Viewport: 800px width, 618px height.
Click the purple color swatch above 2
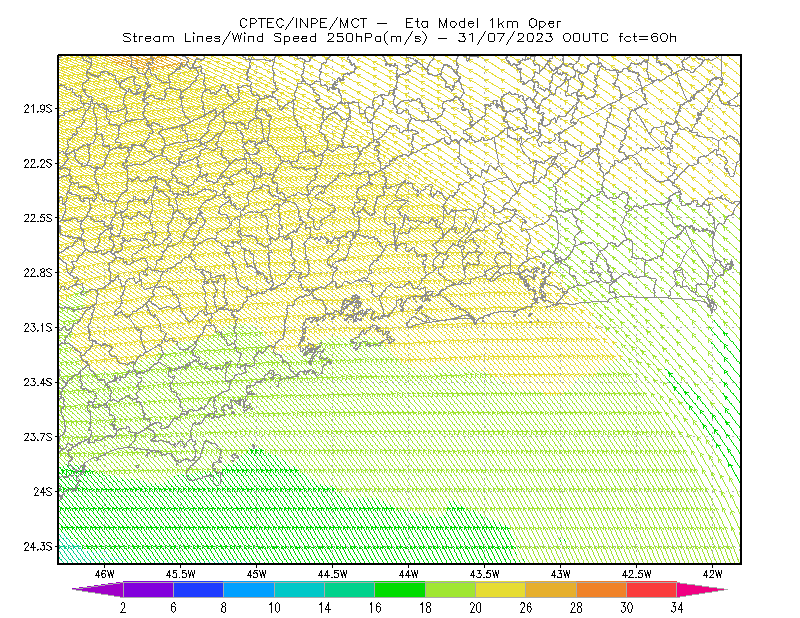point(148,589)
